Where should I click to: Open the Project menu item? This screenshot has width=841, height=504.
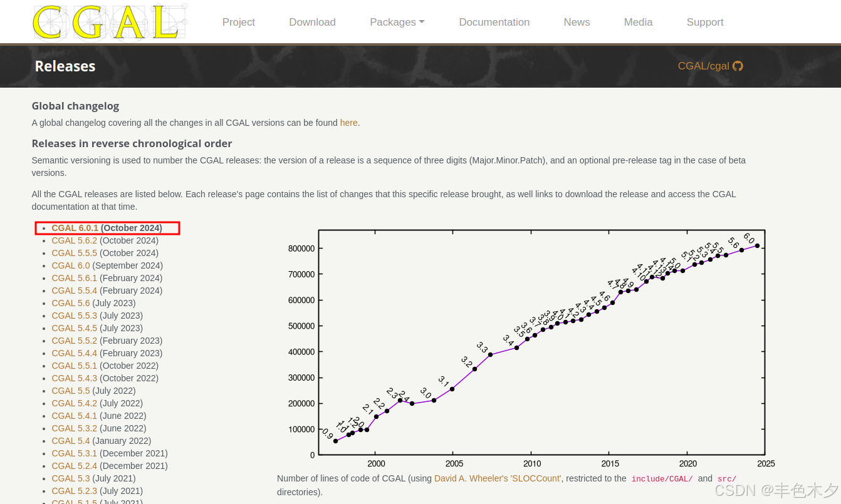239,22
